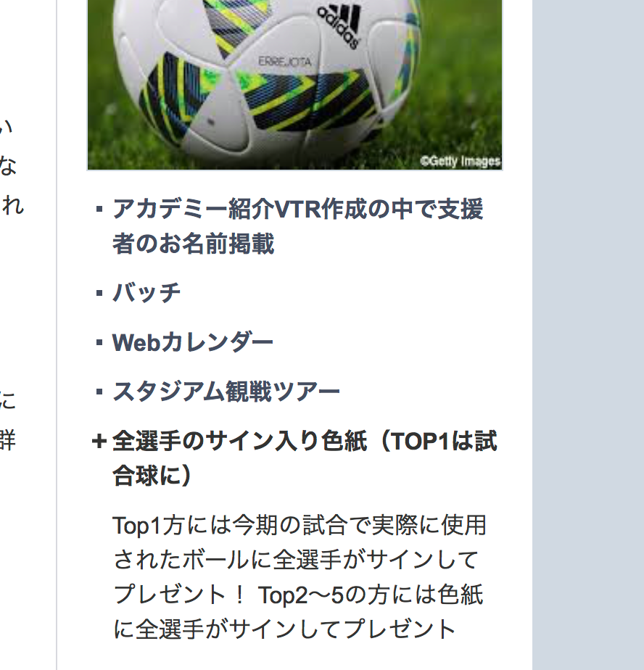
Task: Expand the plus icon beside 全選手のサイン入り色紙
Action: [x=99, y=441]
